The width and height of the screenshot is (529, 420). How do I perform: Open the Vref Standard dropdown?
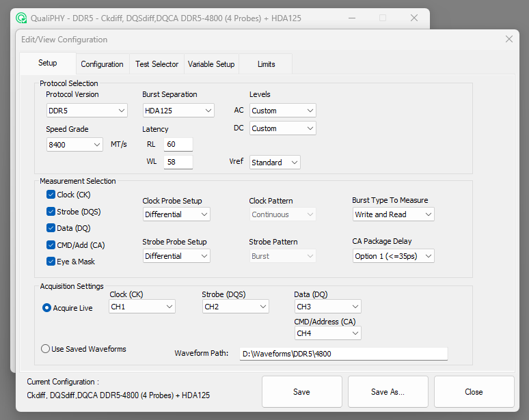pos(275,163)
